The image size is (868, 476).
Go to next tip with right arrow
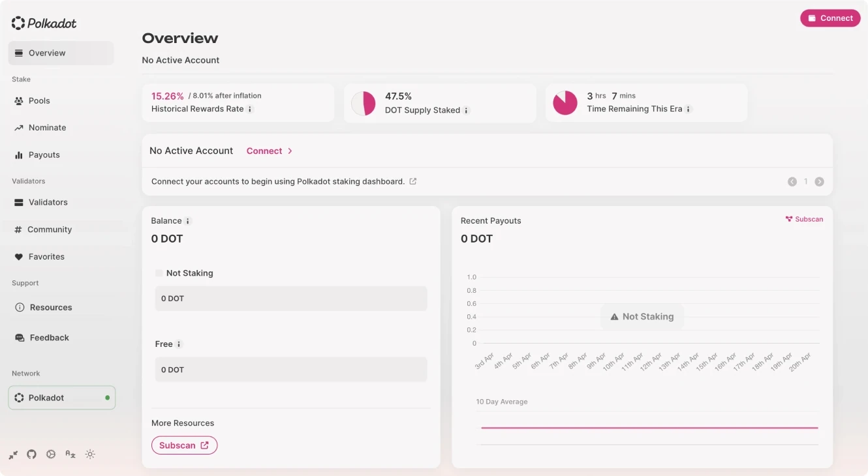point(819,182)
